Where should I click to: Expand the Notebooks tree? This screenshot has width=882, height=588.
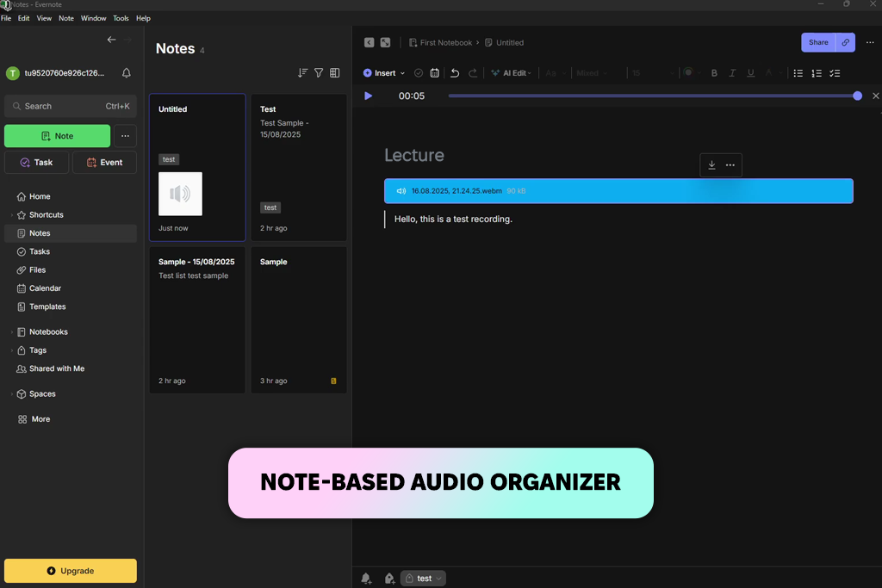click(x=12, y=331)
